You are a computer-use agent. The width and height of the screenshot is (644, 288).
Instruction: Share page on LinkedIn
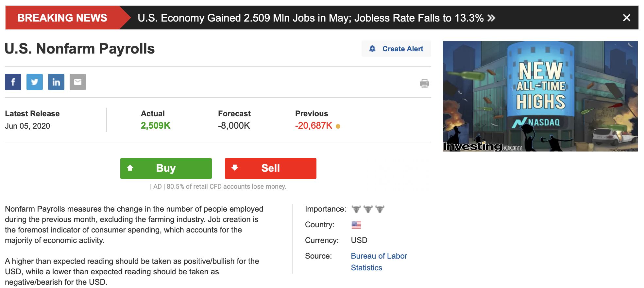[x=56, y=82]
